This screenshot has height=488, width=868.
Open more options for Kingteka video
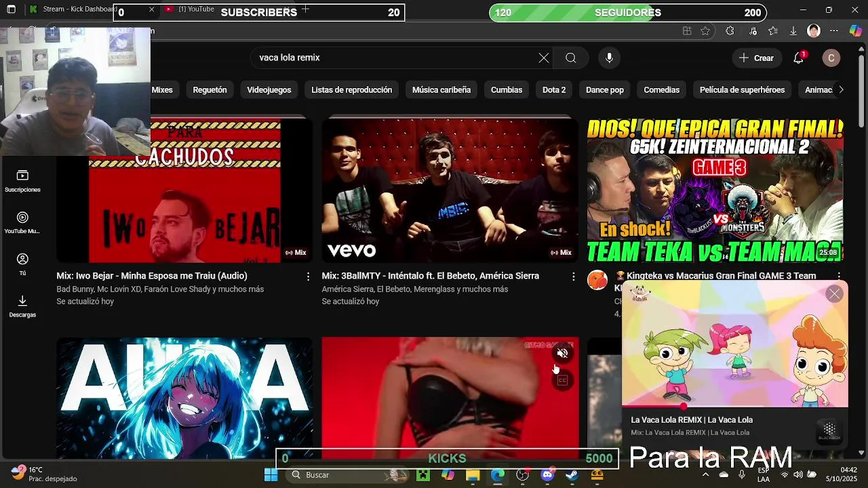click(839, 277)
